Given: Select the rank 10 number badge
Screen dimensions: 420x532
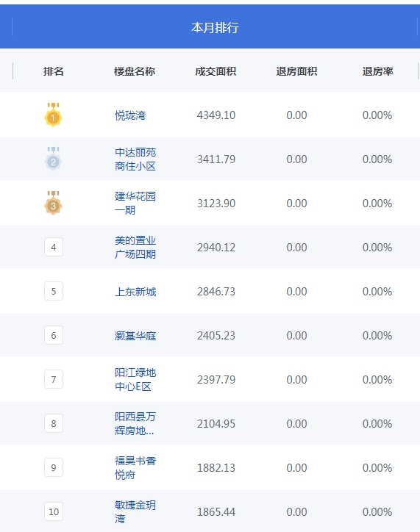Looking at the screenshot, I should pos(54,511).
